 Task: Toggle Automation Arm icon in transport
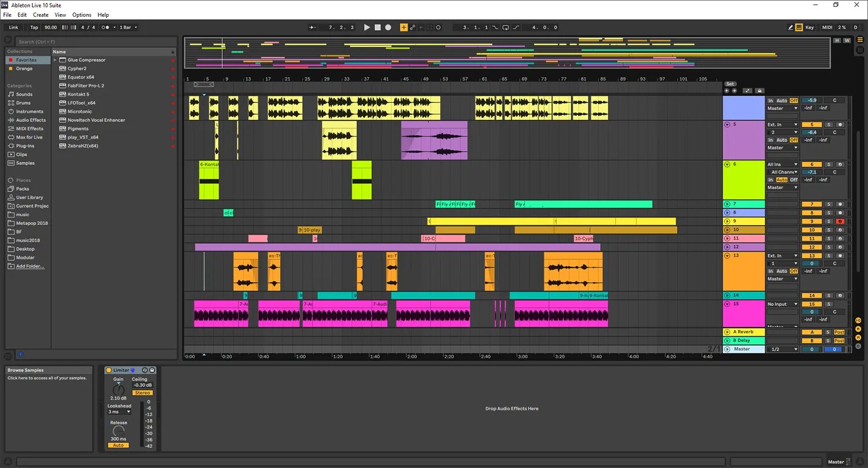tap(413, 27)
